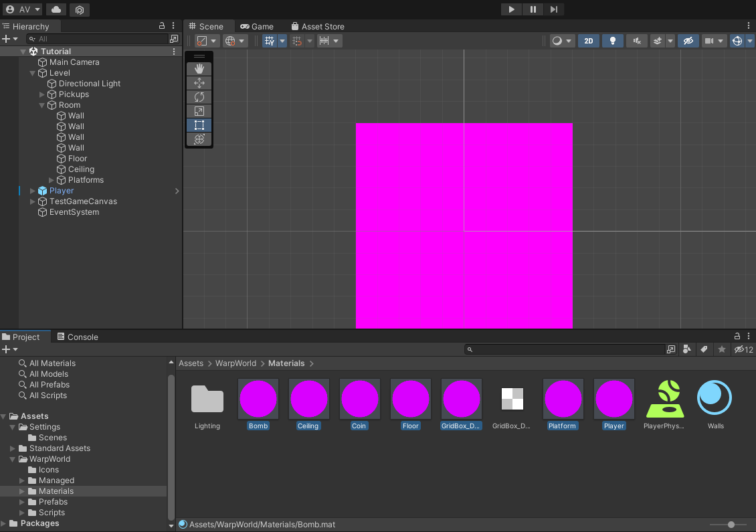Select the Rotate tool
Image resolution: width=756 pixels, height=532 pixels.
click(x=199, y=97)
